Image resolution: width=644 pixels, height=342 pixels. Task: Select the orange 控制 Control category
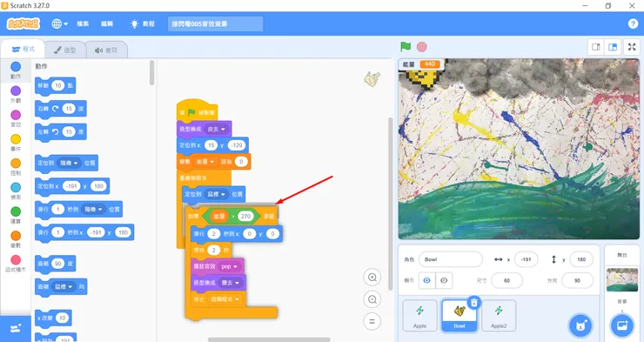point(16,167)
